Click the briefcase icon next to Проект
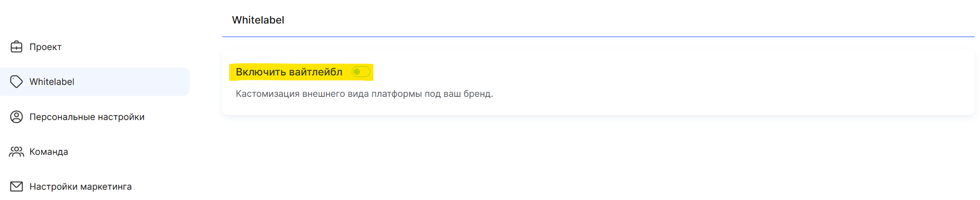 click(16, 47)
